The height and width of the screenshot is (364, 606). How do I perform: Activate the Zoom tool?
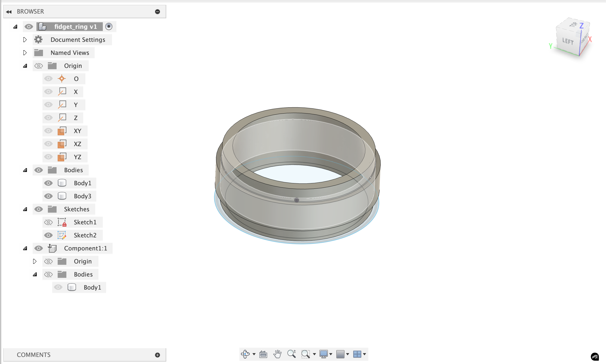[292, 354]
